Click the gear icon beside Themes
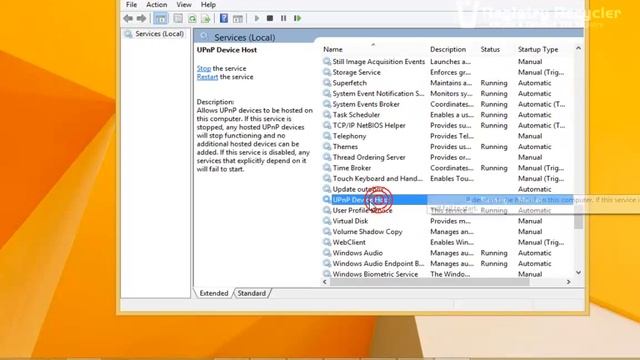640x360 pixels. (327, 146)
